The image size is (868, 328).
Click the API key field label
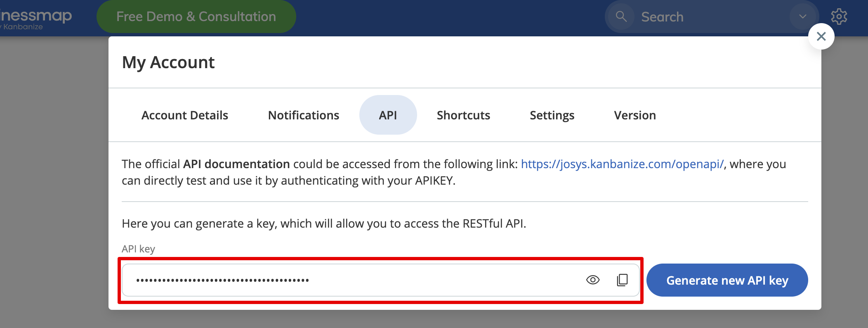point(138,249)
